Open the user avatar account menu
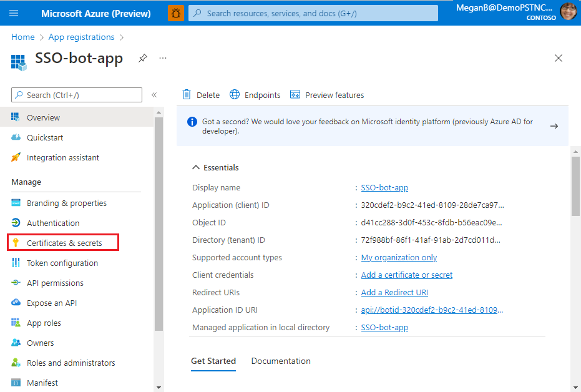581x392 pixels. [x=568, y=11]
